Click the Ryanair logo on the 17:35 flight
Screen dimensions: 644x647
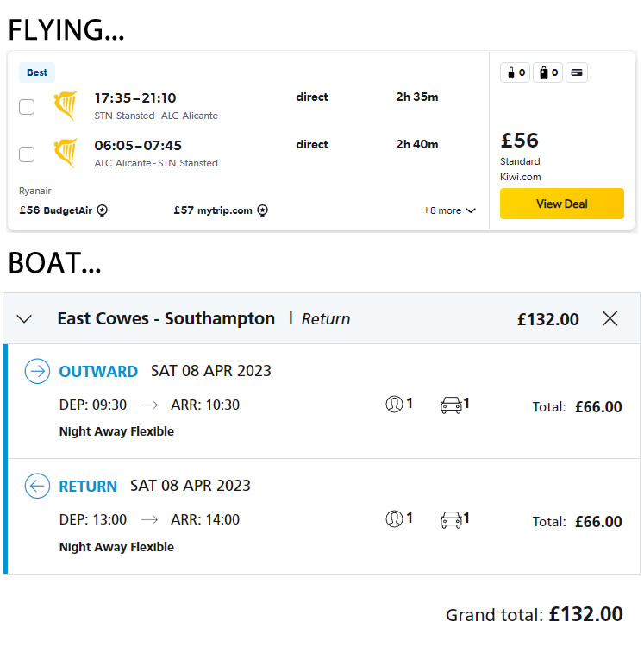tap(65, 106)
